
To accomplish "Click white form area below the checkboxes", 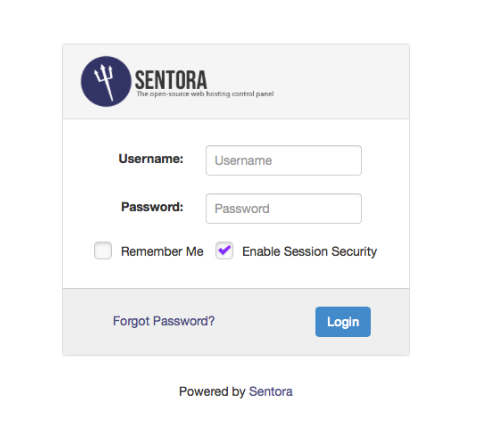I will coord(236,275).
